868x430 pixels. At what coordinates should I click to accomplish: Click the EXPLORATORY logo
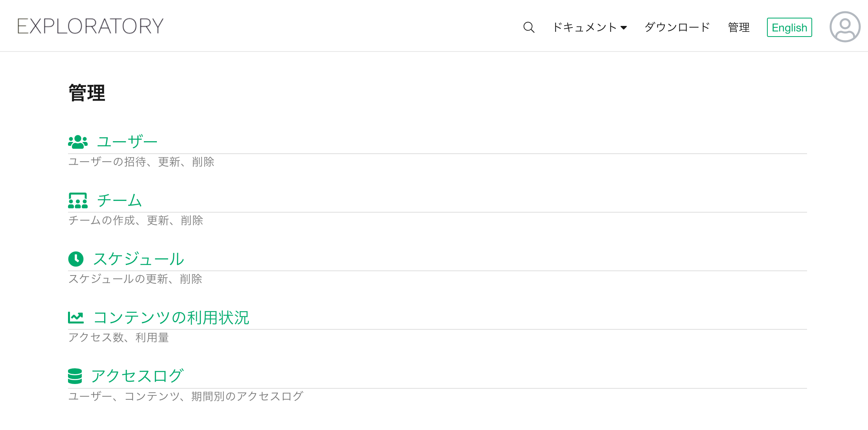(90, 26)
